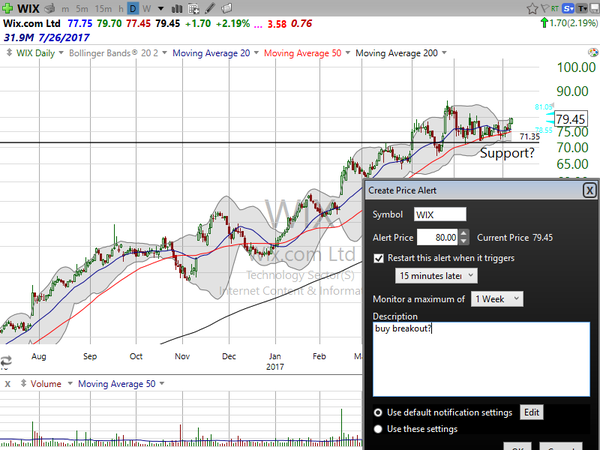Image resolution: width=600 pixels, height=450 pixels.
Task: Open the '15 minutes later' restart dropdown
Action: [x=436, y=276]
